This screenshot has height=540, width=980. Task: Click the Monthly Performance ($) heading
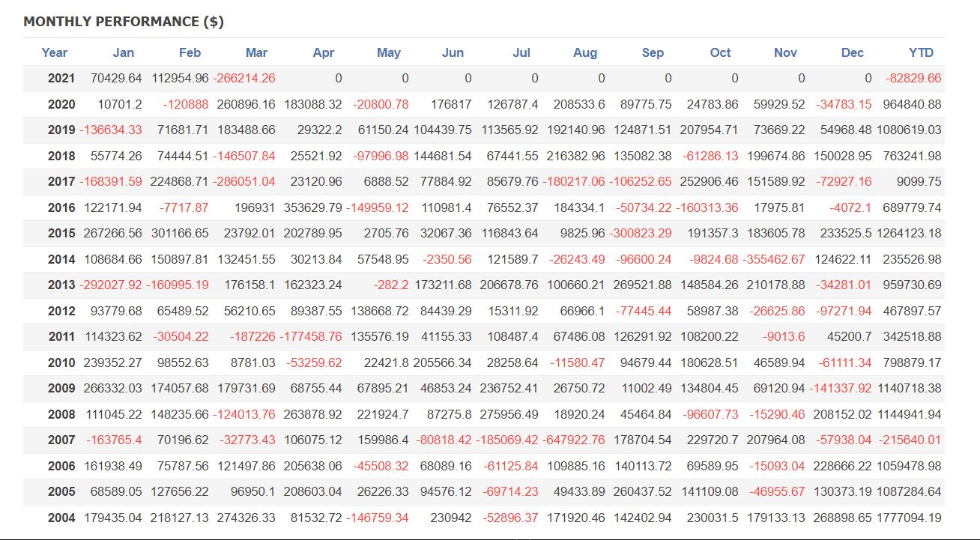124,22
